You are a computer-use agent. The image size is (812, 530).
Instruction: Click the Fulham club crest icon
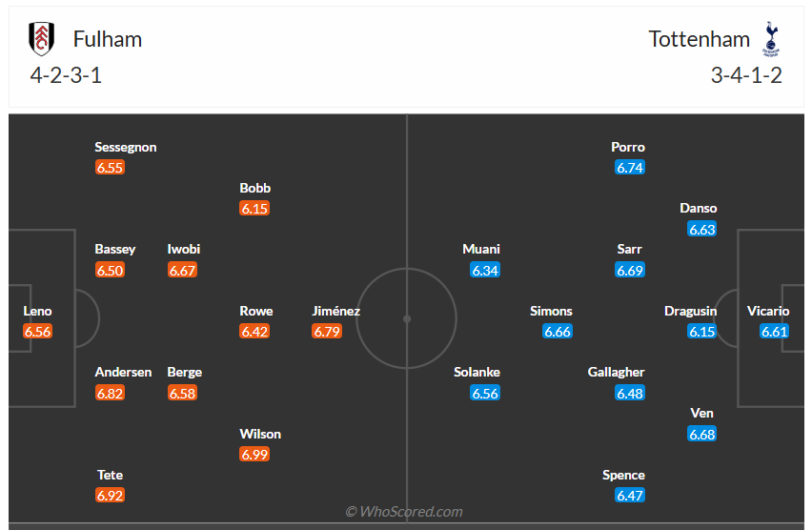[x=41, y=38]
